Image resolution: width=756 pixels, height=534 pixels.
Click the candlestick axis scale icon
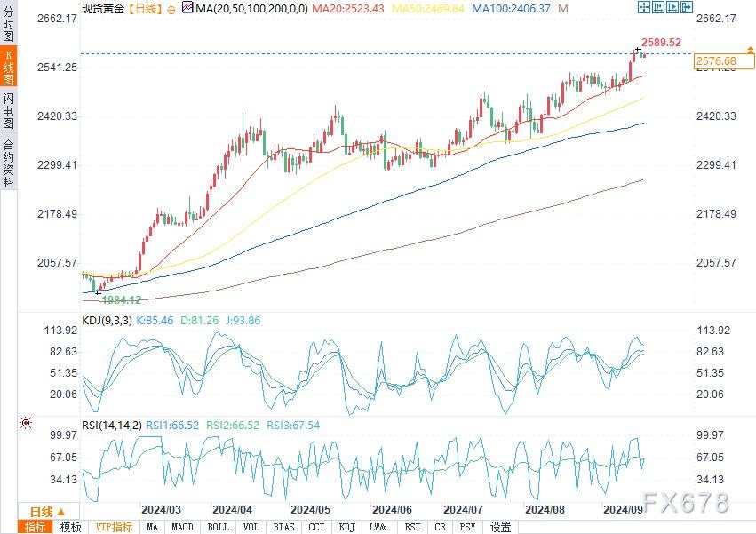658,7
